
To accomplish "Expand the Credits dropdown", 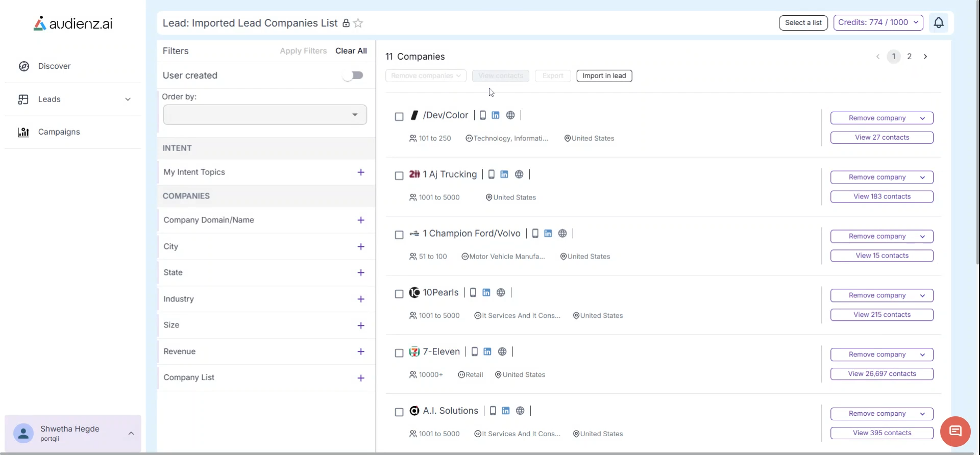I will (878, 22).
